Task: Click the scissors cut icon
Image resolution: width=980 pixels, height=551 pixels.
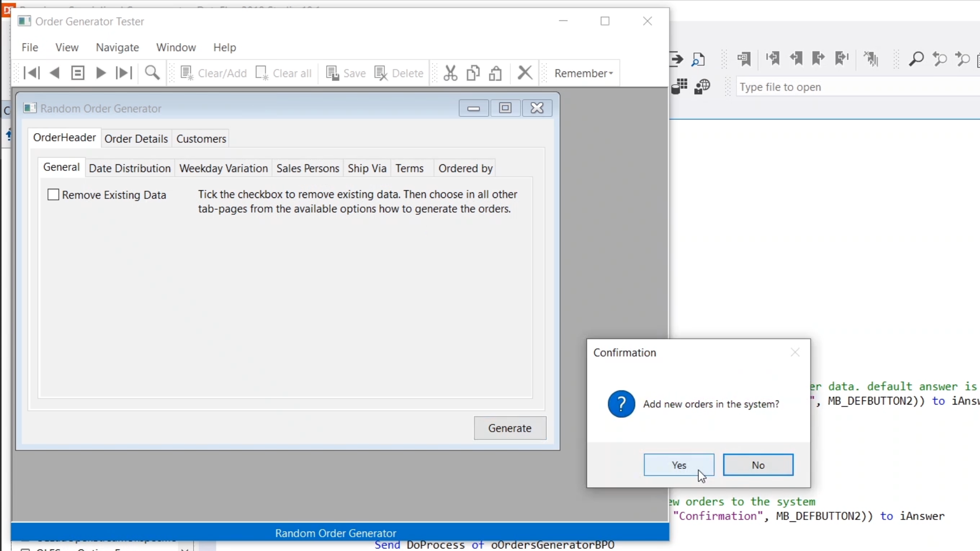Action: coord(450,73)
